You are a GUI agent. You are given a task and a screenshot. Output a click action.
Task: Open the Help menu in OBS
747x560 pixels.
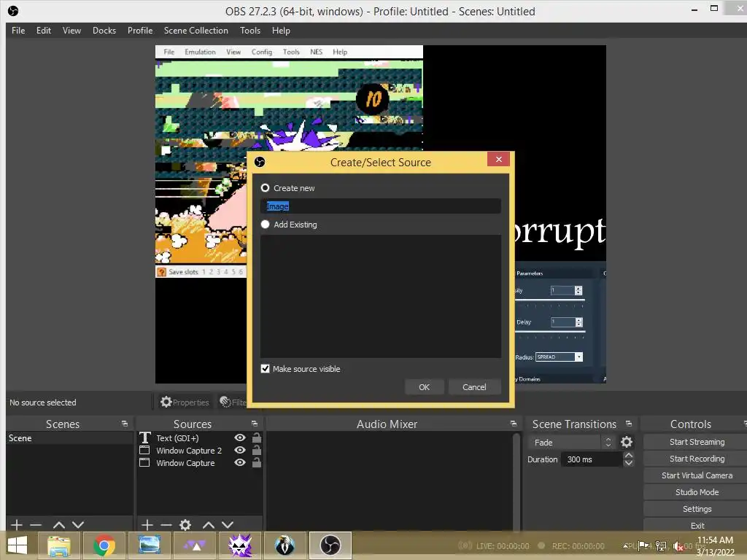(281, 31)
